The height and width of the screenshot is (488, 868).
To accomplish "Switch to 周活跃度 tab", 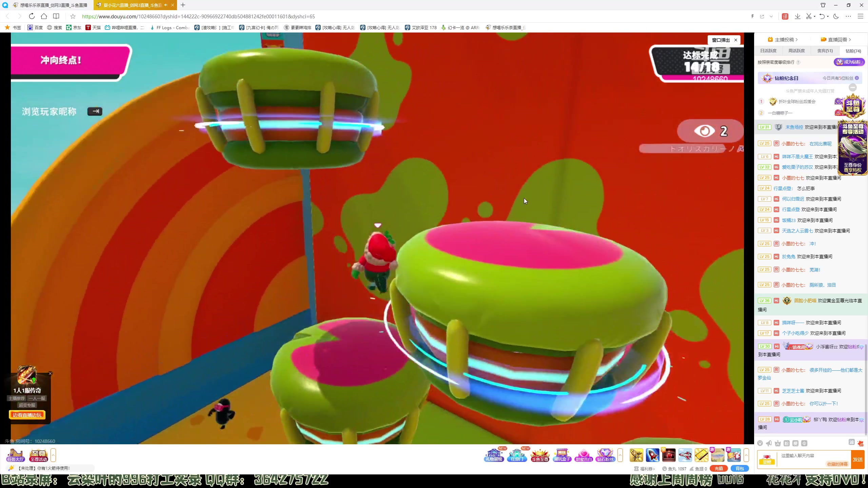I will (x=796, y=51).
